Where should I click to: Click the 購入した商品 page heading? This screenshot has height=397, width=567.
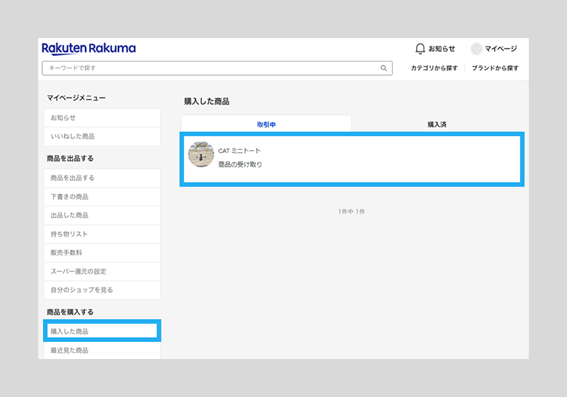(206, 101)
